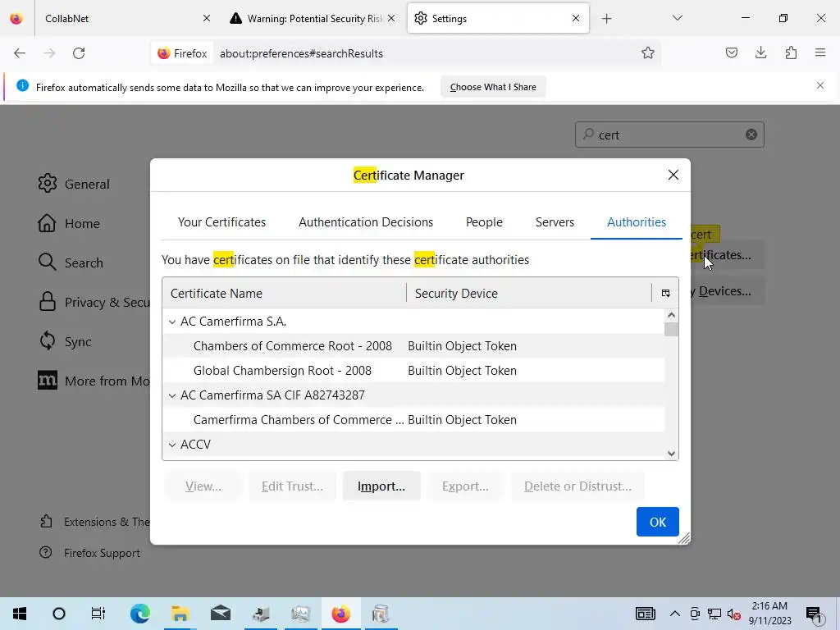Image resolution: width=840 pixels, height=630 pixels.
Task: Reload the current page
Action: [79, 53]
